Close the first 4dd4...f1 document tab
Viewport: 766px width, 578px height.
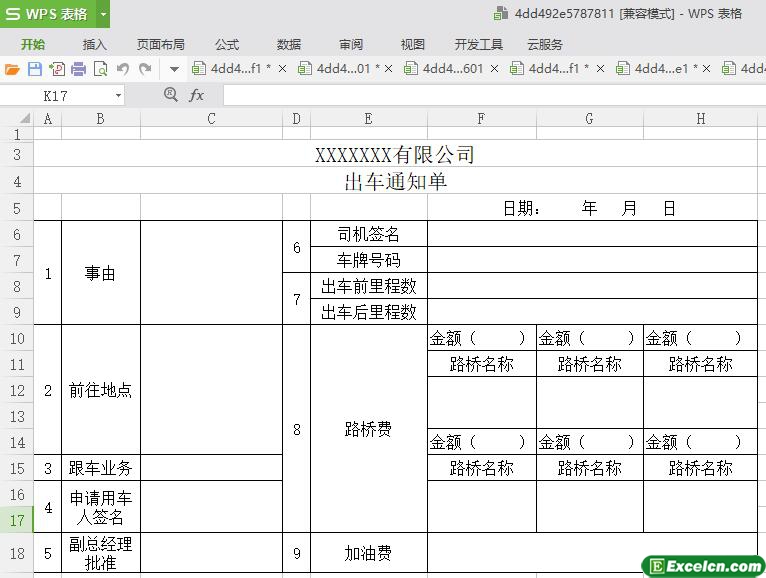point(282,69)
